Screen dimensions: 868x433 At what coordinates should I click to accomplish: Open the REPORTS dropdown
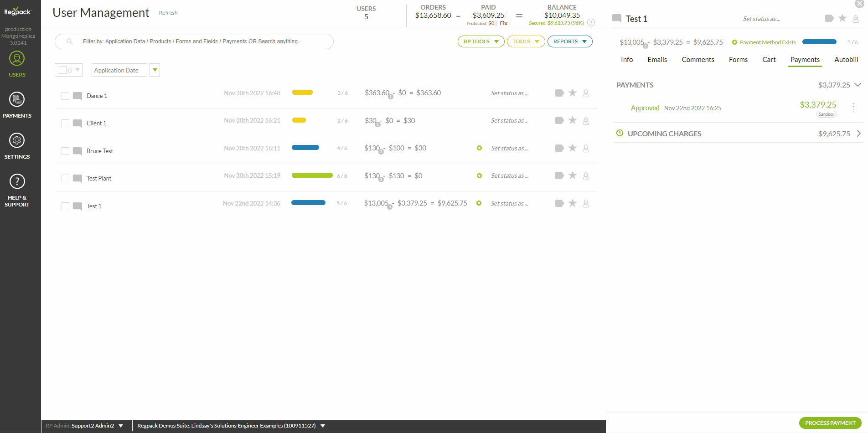pyautogui.click(x=570, y=41)
